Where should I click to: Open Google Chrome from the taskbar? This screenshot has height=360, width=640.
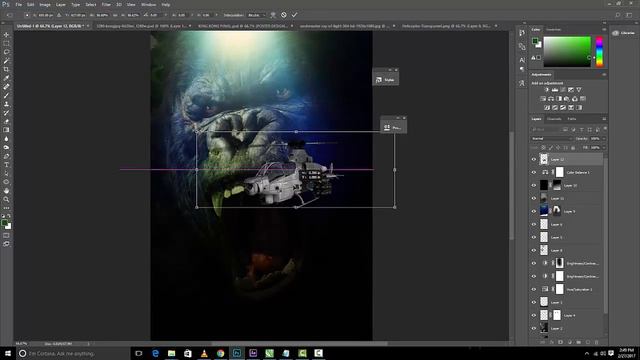tap(220, 353)
